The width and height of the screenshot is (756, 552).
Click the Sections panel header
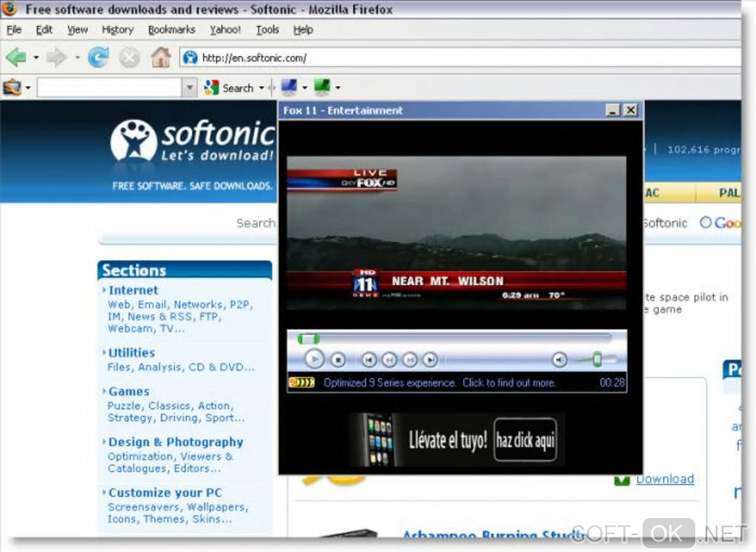(x=185, y=270)
